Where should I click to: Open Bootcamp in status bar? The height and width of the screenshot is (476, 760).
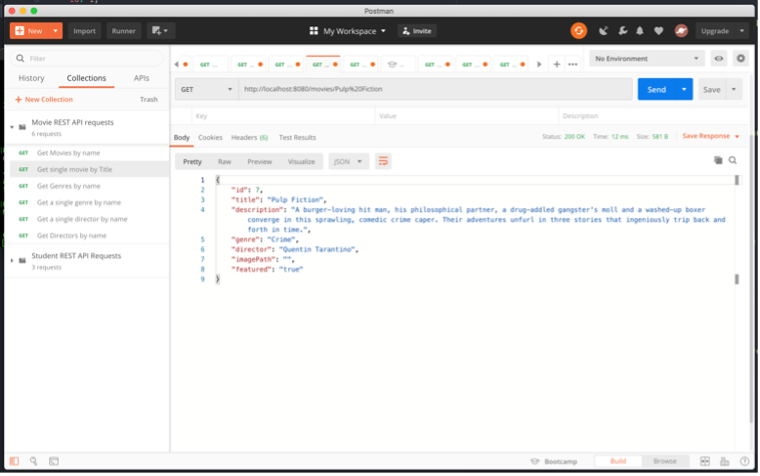[554, 461]
